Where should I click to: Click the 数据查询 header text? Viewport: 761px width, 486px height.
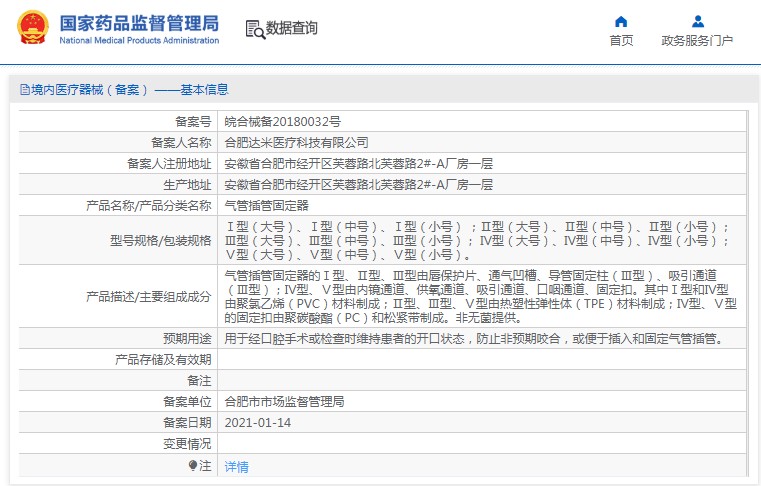[292, 28]
